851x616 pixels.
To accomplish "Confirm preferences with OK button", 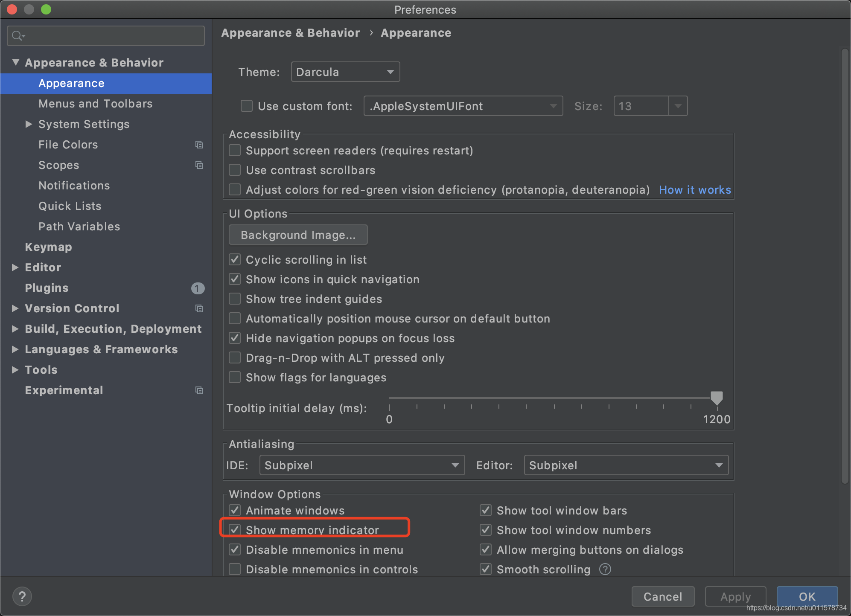I will pos(807,596).
